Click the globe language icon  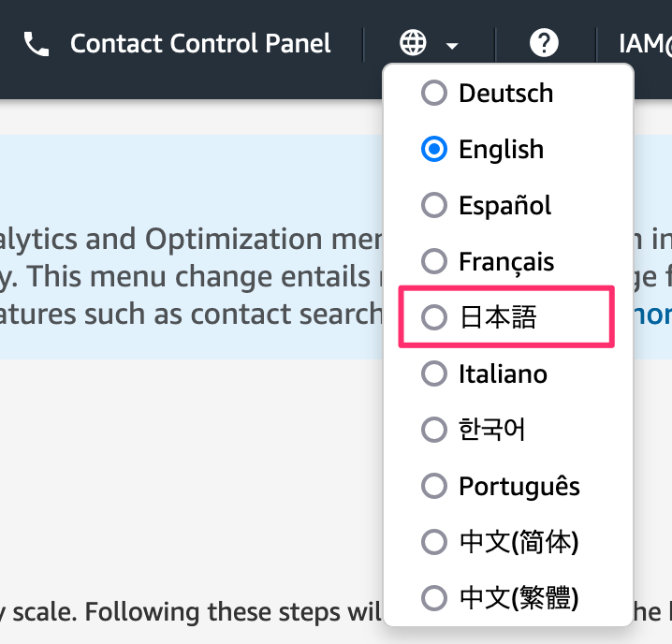[413, 43]
